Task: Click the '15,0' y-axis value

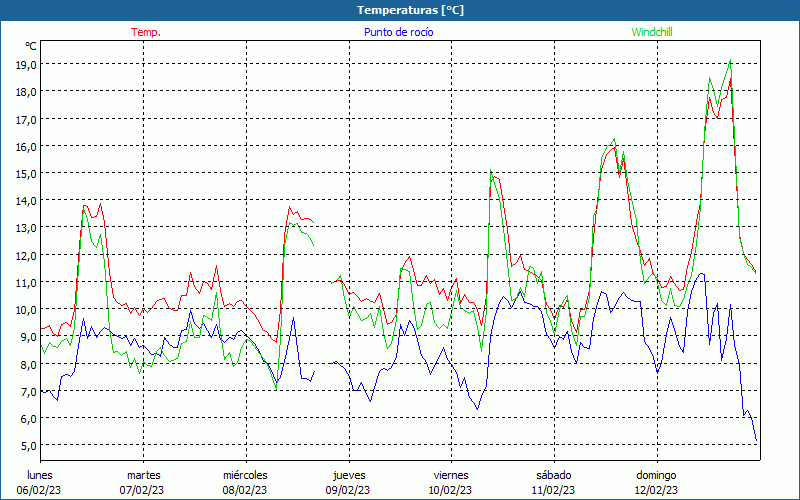Action: tap(27, 173)
